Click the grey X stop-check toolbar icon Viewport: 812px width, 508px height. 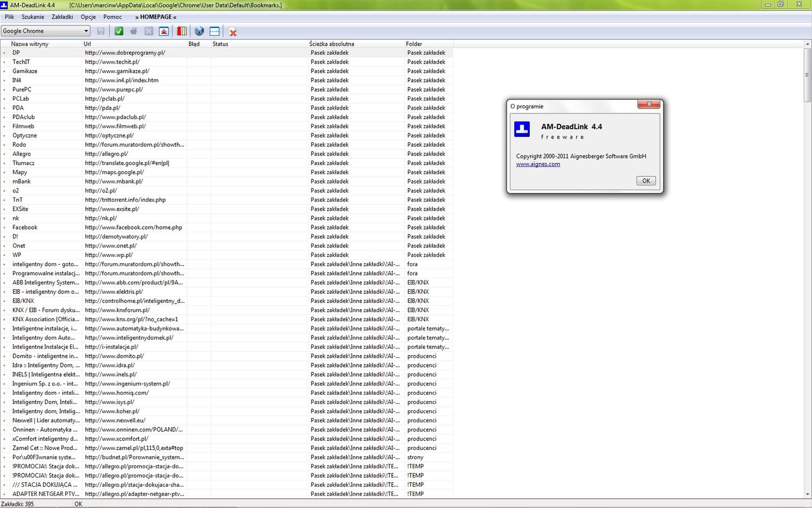click(149, 31)
